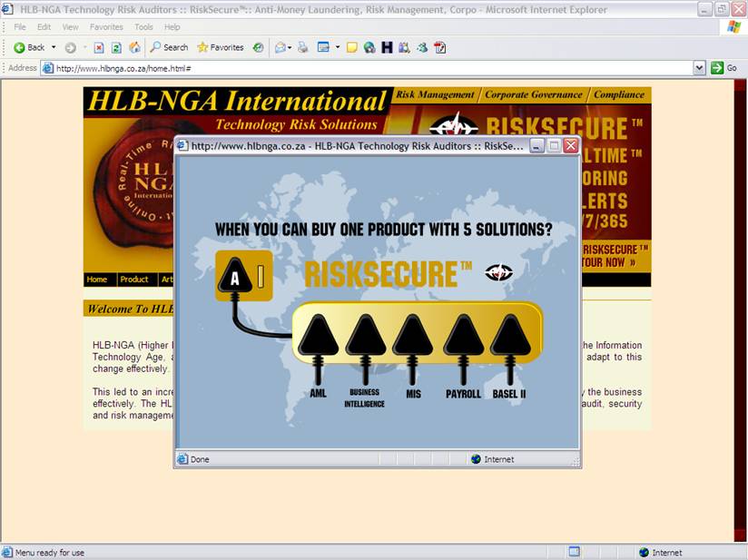Click the Done status in popup
This screenshot has width=748, height=560.
click(200, 459)
